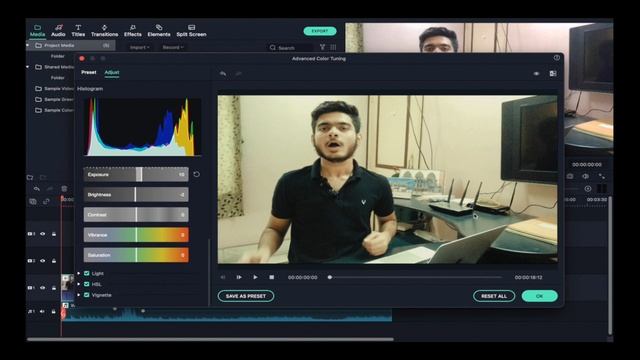Select the Adjust tab
The image size is (640, 360).
click(x=112, y=72)
